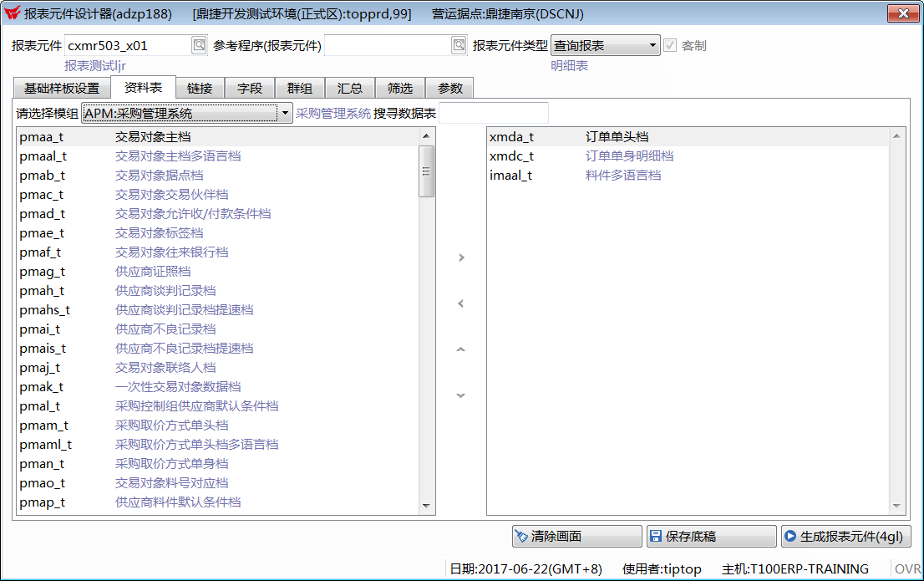Image resolution: width=924 pixels, height=581 pixels.
Task: Open the 报表元件类型 dropdown
Action: [x=605, y=45]
